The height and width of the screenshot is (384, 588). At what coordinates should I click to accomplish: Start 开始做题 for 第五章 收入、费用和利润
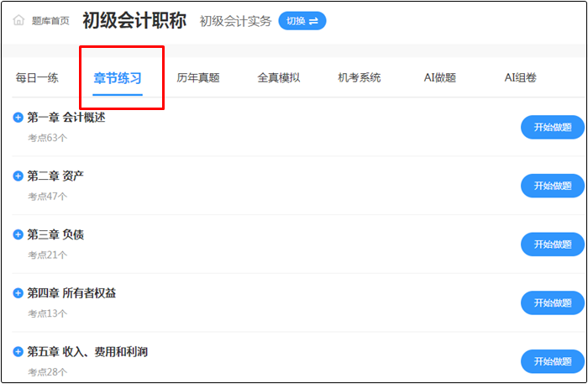click(553, 361)
